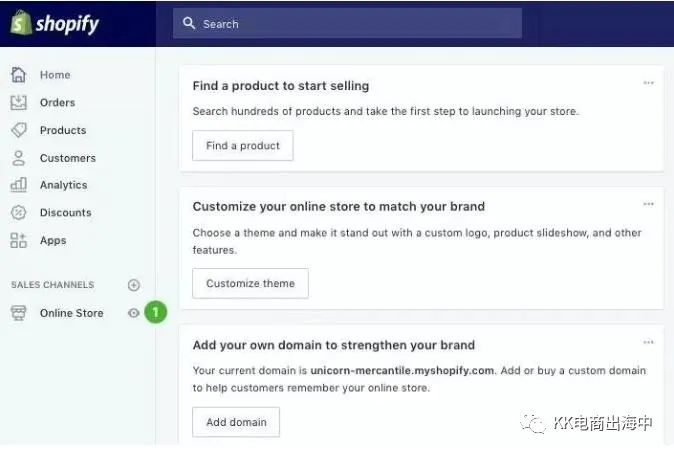Open the Home menu item
The width and height of the screenshot is (674, 453).
[x=55, y=75]
